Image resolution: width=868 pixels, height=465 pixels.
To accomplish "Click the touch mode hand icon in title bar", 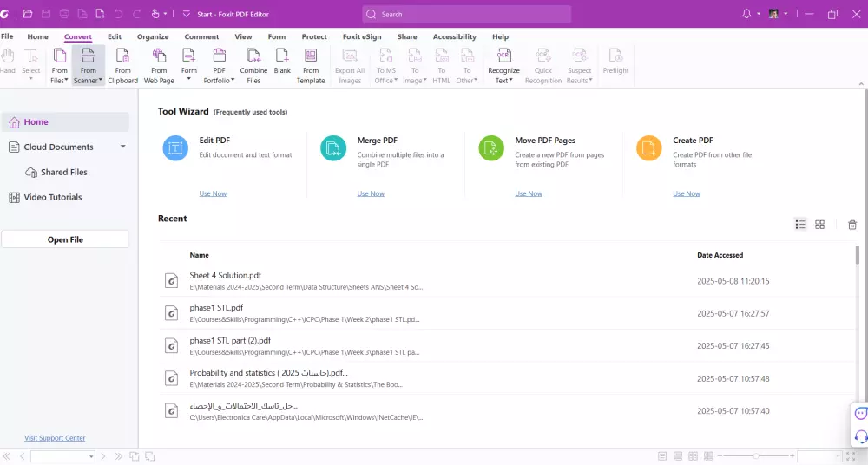I will click(155, 14).
